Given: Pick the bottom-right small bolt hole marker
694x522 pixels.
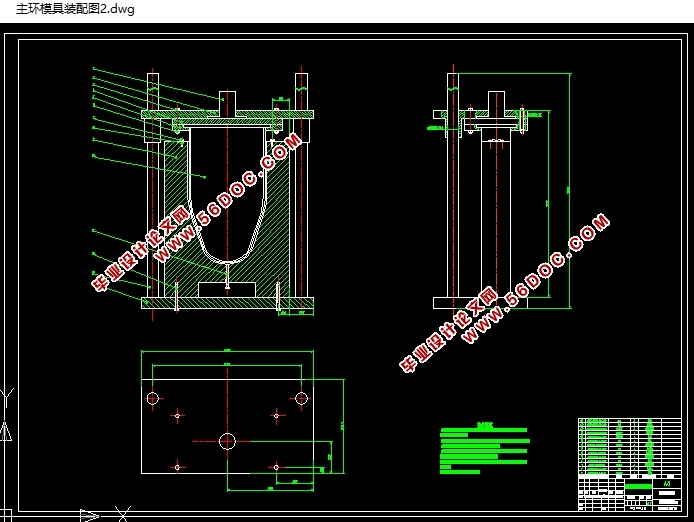Looking at the screenshot, I should (276, 466).
